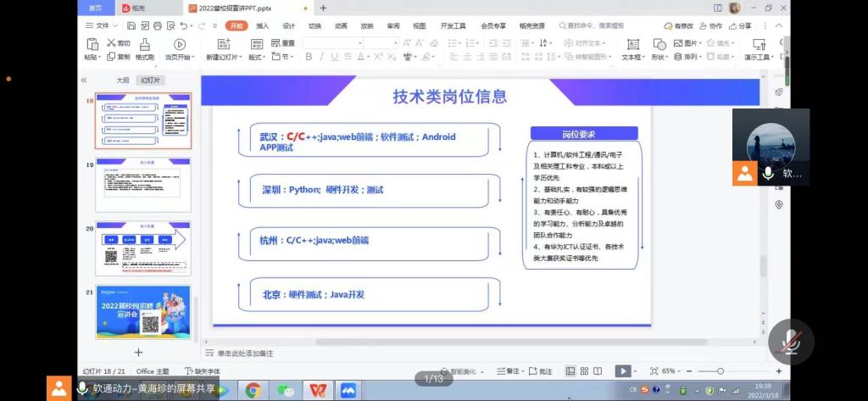Open the Outline (大纲) panel tab
This screenshot has width=868, height=401.
[x=122, y=80]
